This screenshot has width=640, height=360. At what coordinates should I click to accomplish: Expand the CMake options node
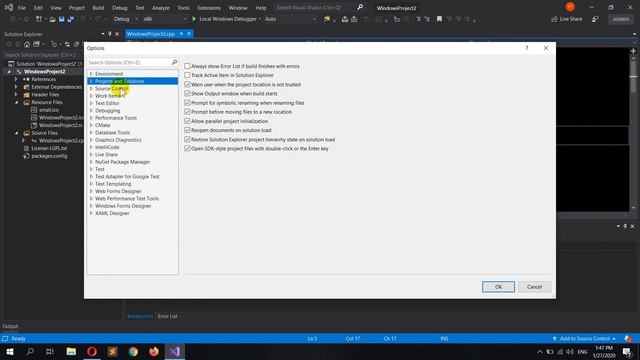point(91,125)
